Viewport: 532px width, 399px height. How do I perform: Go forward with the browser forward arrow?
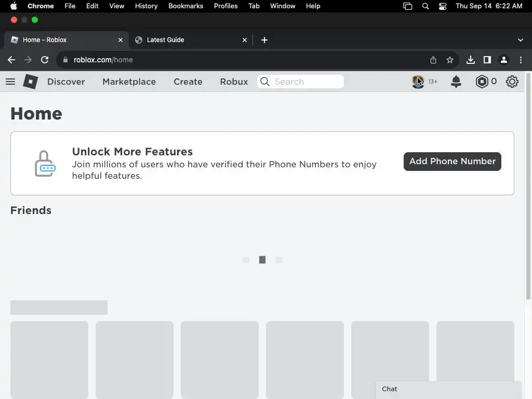tap(28, 60)
